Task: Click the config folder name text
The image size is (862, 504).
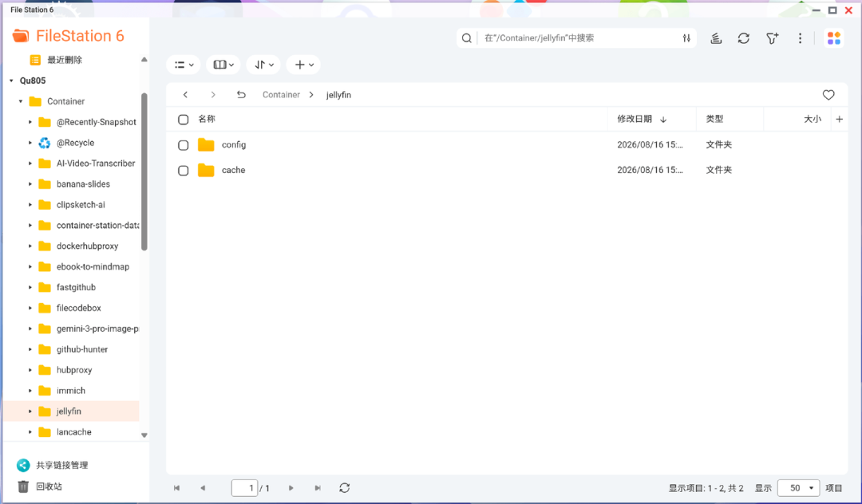Action: (x=234, y=144)
